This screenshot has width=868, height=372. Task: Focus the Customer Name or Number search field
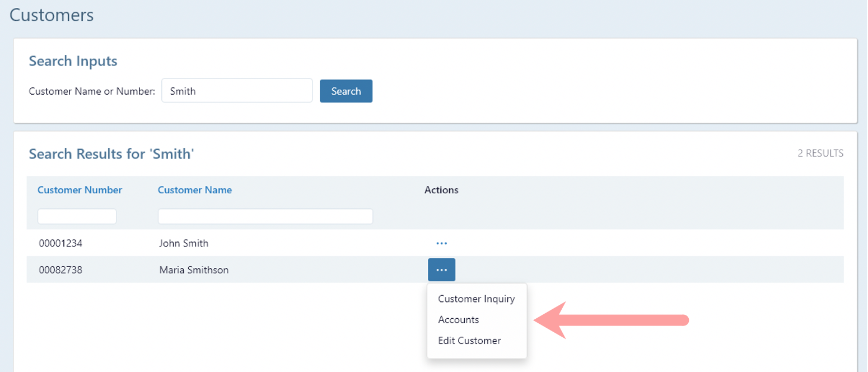click(x=236, y=91)
